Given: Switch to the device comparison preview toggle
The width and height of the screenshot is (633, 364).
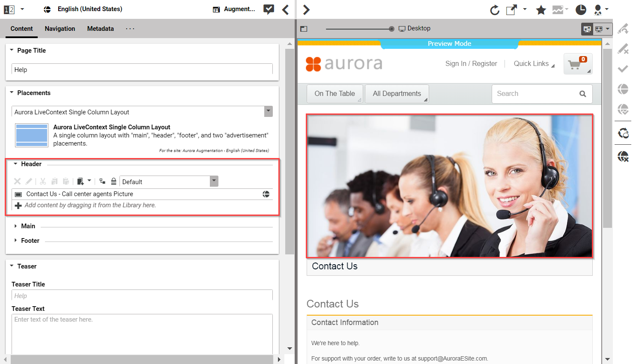Looking at the screenshot, I should (x=598, y=29).
